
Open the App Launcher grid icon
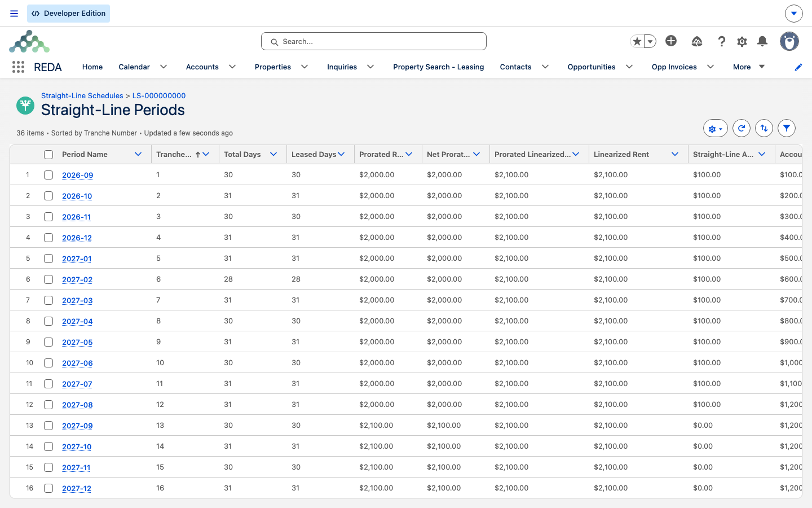pos(18,67)
